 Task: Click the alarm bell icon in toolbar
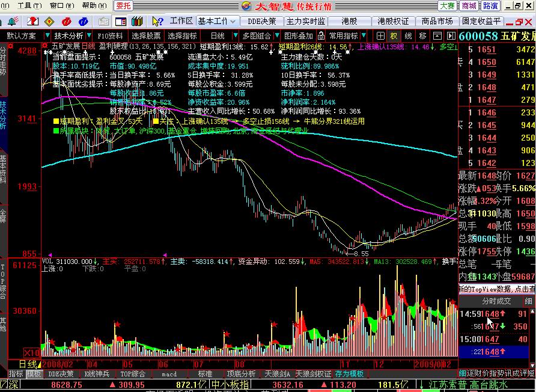coord(13,22)
